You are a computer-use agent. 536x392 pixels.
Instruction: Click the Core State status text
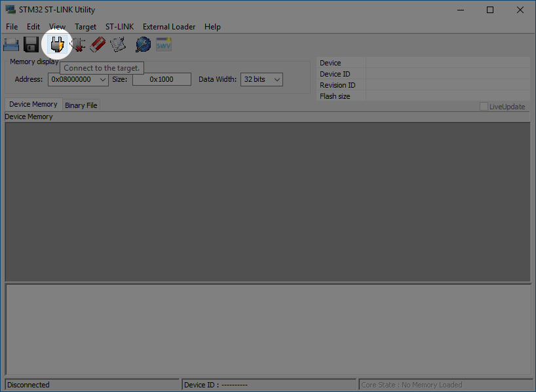(x=412, y=385)
